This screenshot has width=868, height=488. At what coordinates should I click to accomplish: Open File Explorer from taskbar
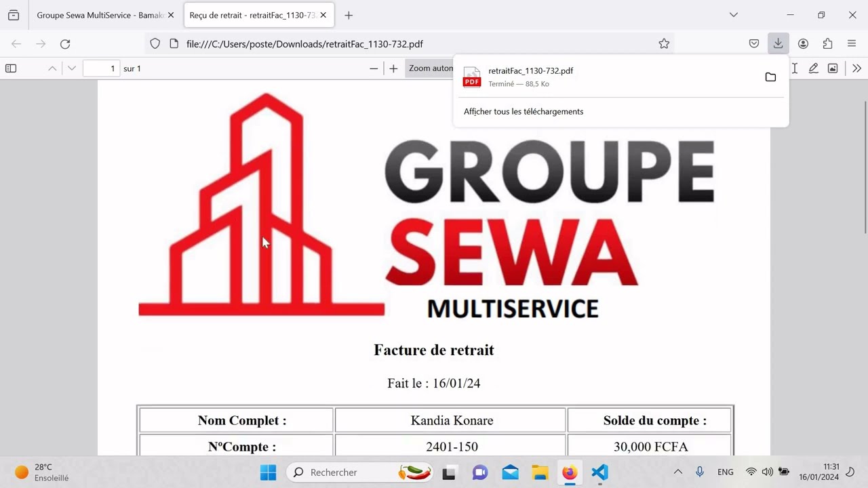pyautogui.click(x=540, y=472)
